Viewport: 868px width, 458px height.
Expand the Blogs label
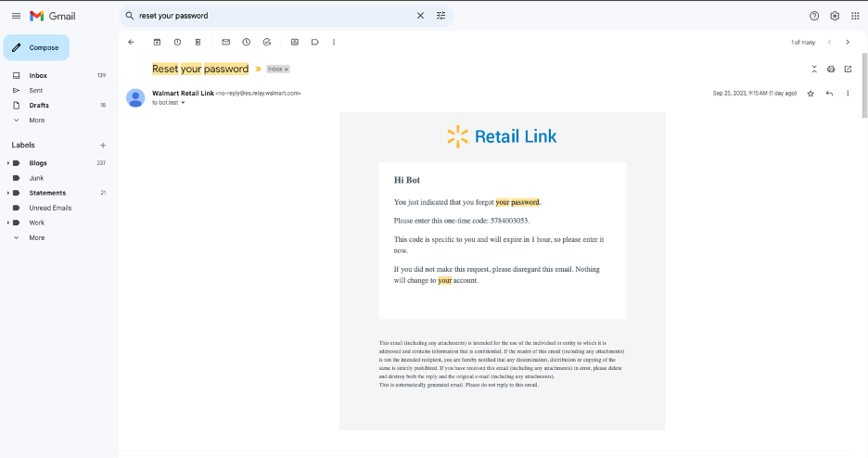8,163
